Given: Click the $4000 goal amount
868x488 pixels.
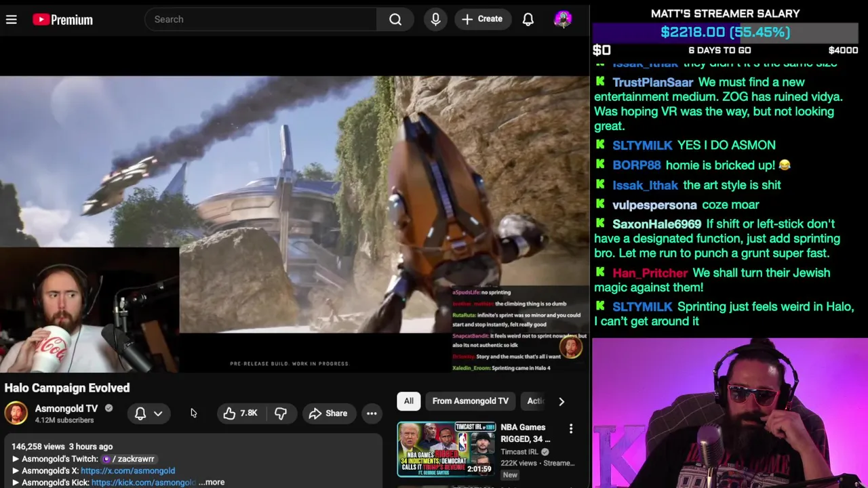Looking at the screenshot, I should [843, 50].
